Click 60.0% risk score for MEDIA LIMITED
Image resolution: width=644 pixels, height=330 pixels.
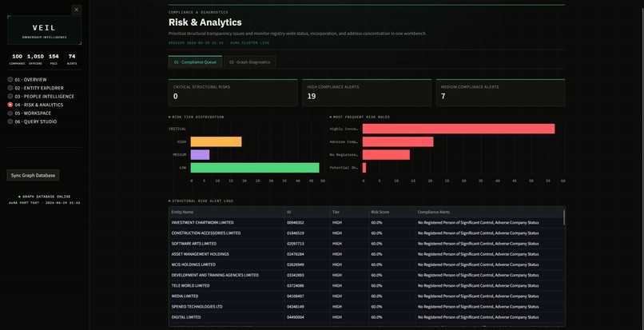[x=392, y=296]
